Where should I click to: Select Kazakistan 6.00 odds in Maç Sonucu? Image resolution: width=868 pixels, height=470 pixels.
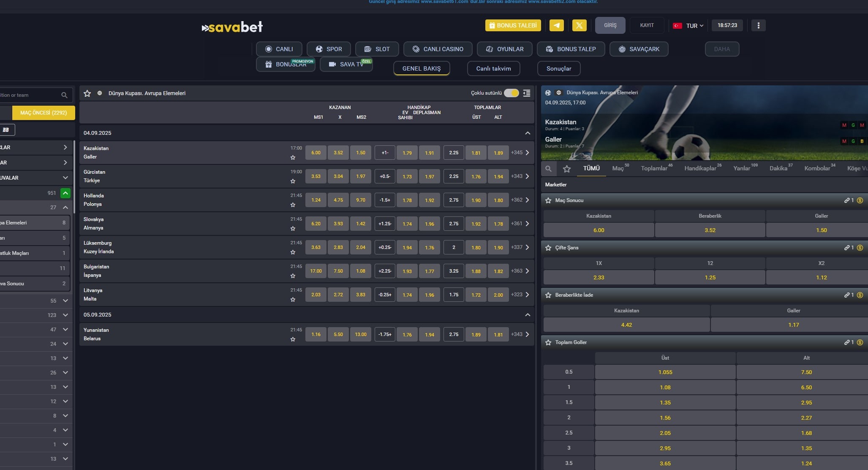(x=599, y=230)
